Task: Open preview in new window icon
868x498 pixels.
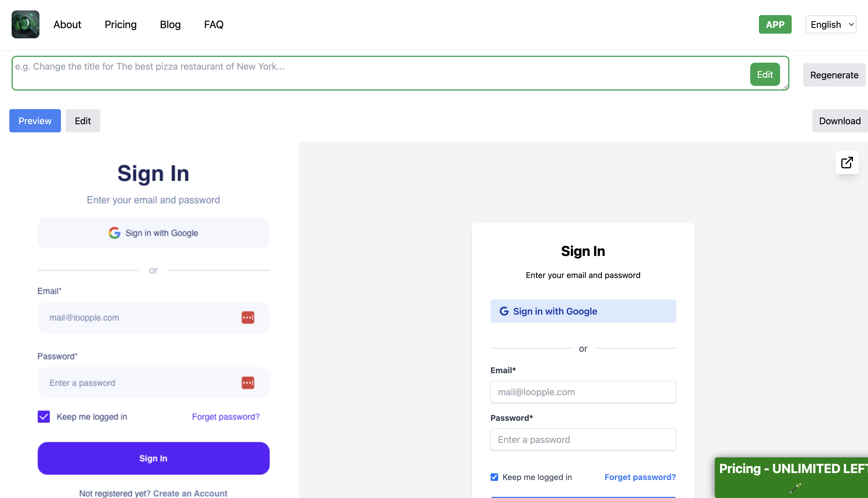Action: point(847,163)
